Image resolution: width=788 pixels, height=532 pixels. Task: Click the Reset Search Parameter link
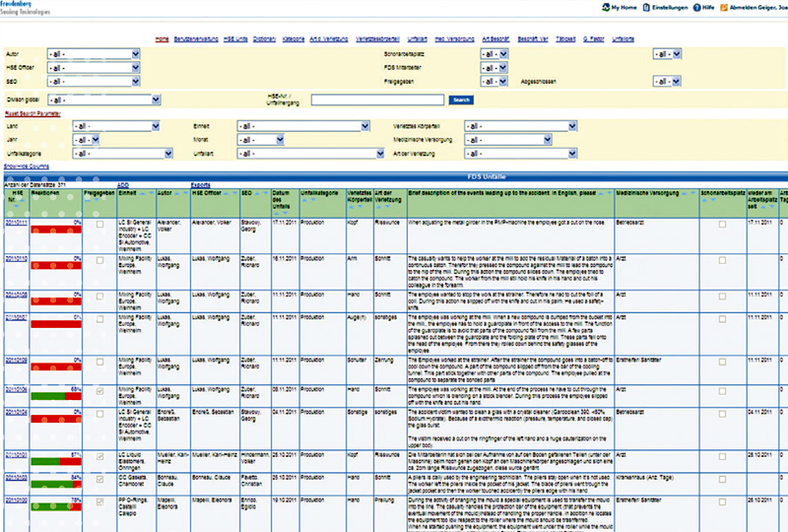(x=33, y=113)
